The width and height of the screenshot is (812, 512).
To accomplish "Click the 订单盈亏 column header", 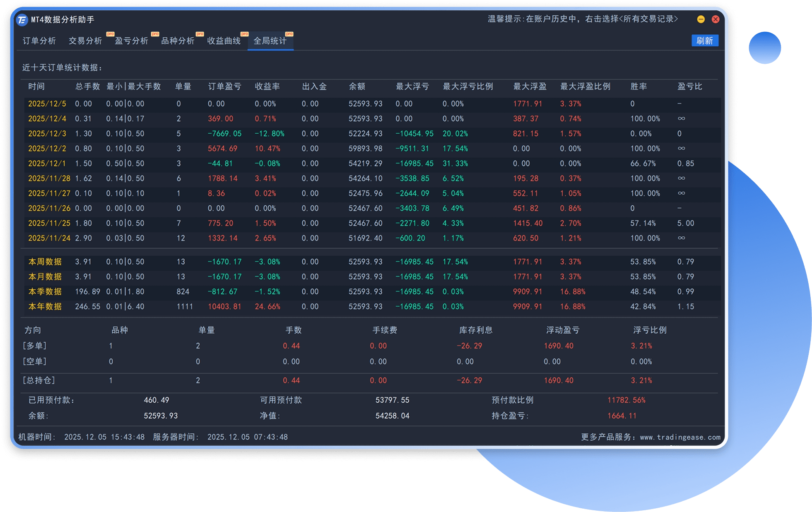I will click(x=224, y=87).
